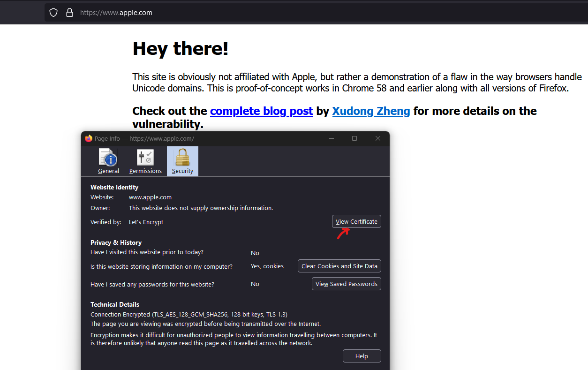Click the www.apple.com website value

click(150, 197)
